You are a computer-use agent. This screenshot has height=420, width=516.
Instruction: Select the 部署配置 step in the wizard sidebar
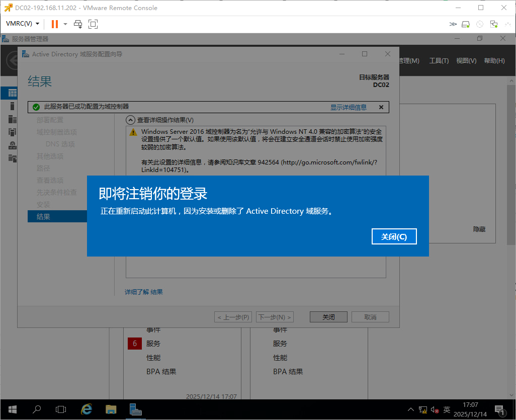[x=50, y=120]
